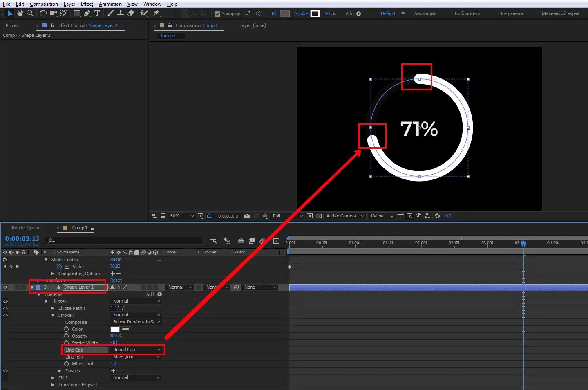This screenshot has width=588, height=390.
Task: Select the Библиотеки workspace
Action: pos(467,13)
